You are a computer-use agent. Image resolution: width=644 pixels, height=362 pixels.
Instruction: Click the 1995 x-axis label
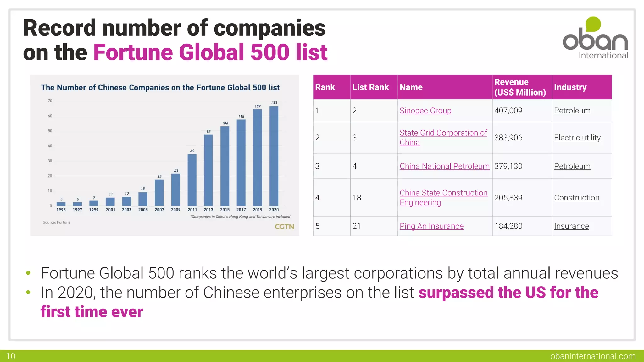point(61,210)
